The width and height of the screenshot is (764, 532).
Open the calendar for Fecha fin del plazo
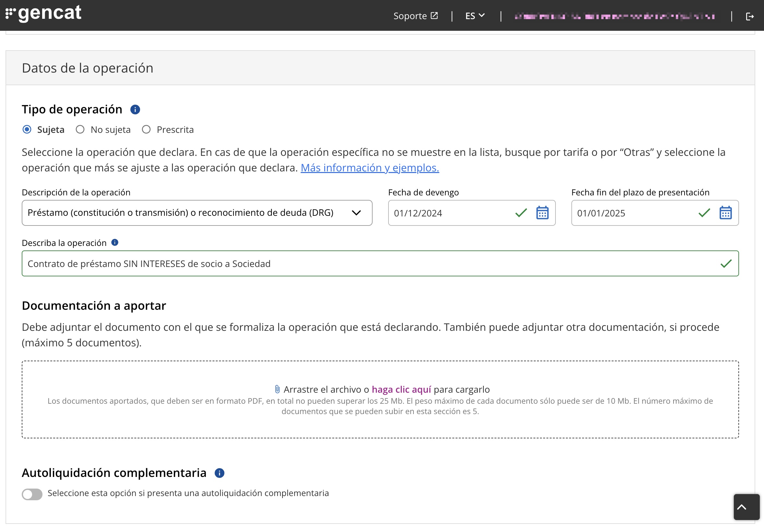(725, 213)
